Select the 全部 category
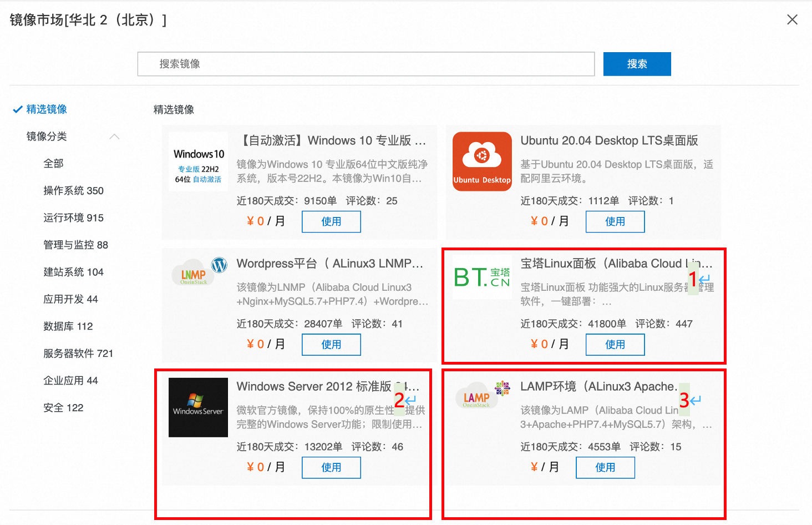The width and height of the screenshot is (812, 525). pyautogui.click(x=53, y=164)
